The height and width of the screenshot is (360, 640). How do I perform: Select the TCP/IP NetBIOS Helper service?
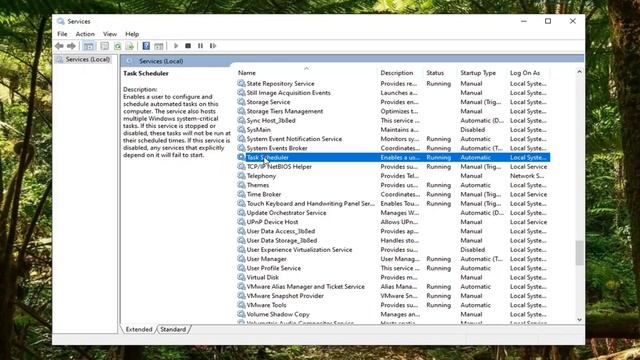point(393,167)
